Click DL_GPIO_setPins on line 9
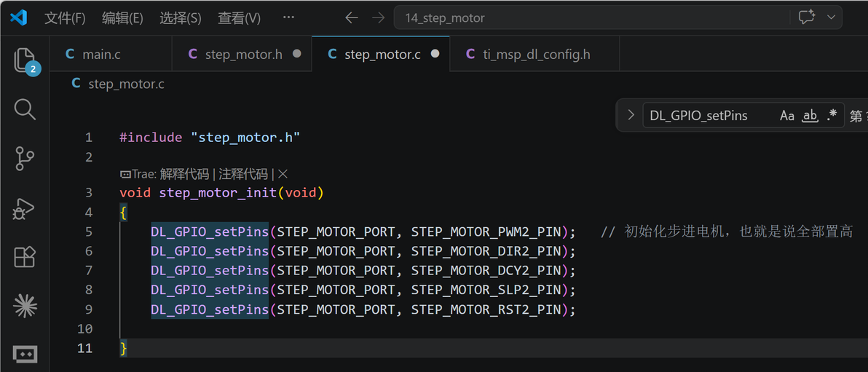 coord(210,309)
